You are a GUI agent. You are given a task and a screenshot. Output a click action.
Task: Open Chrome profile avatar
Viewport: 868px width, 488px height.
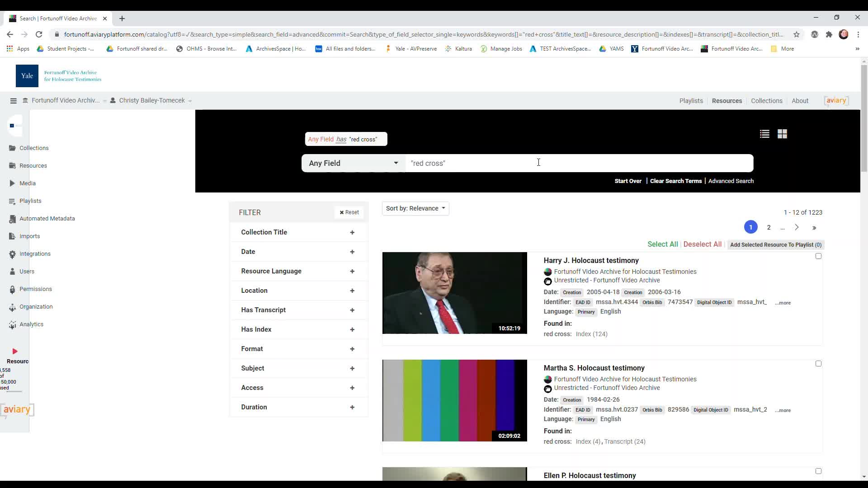click(x=844, y=34)
